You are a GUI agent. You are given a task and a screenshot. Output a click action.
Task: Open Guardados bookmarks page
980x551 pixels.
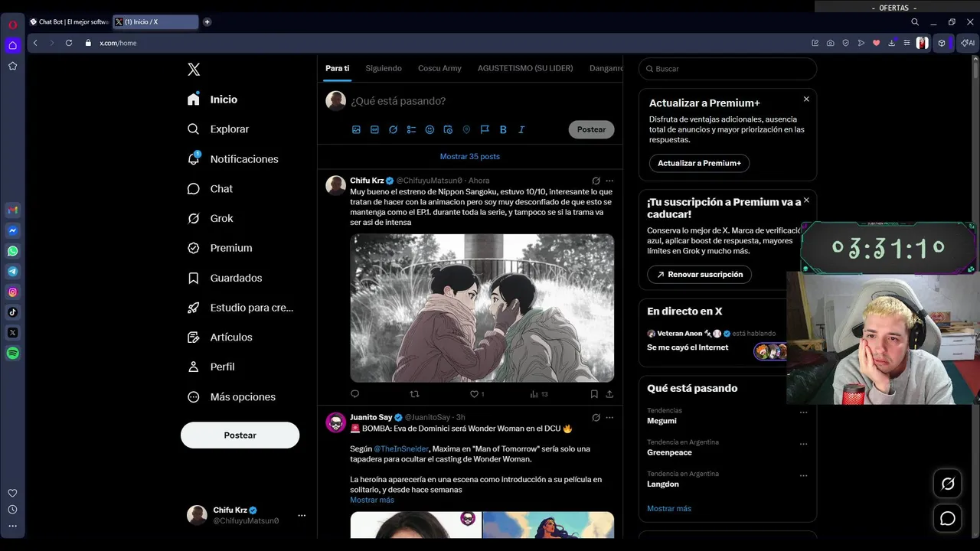coord(225,278)
